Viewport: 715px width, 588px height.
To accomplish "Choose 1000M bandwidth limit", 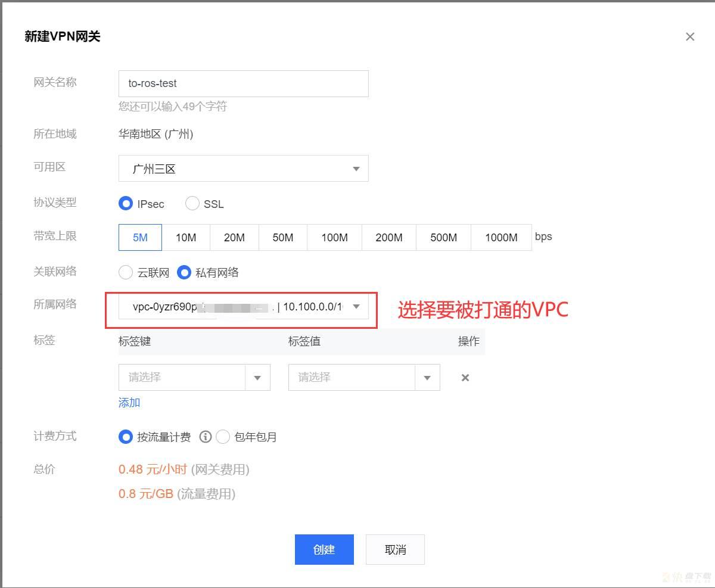I will 501,237.
